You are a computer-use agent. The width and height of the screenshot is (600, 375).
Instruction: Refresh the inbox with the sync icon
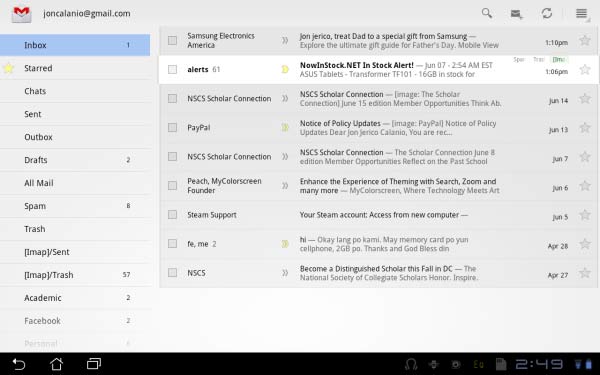click(547, 13)
